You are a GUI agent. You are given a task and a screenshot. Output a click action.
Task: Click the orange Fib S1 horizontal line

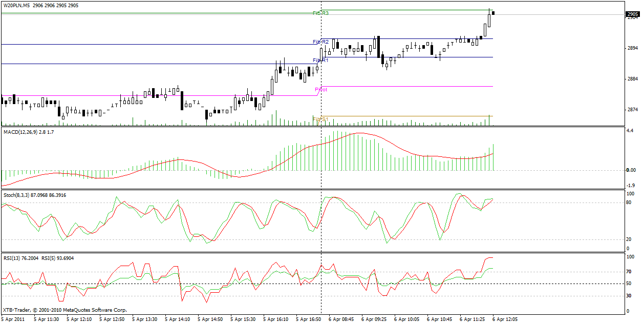[x=406, y=116]
